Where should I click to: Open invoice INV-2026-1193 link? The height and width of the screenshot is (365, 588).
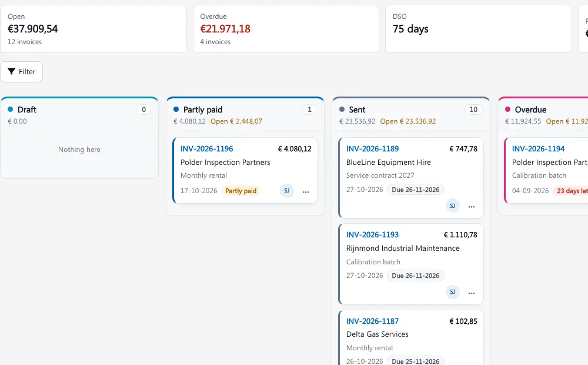coord(372,235)
